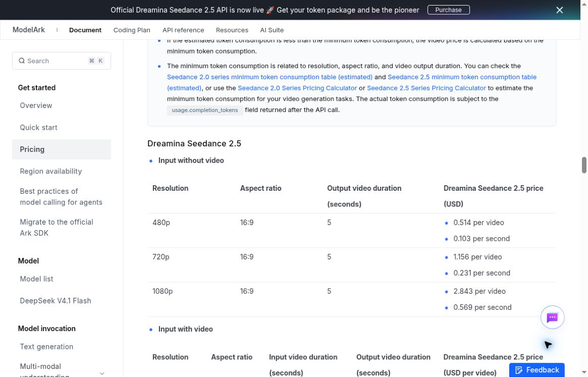This screenshot has height=377, width=588.
Task: Click the Input without video bullet label
Action: pos(191,160)
